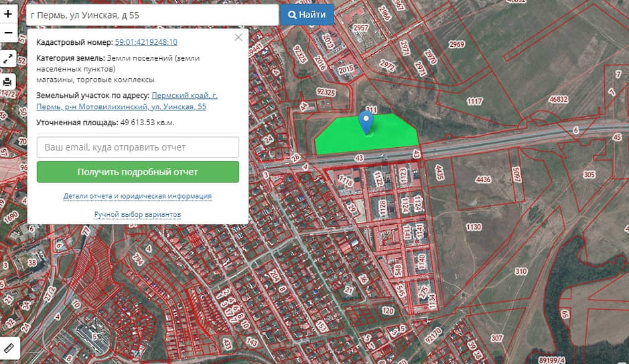Zoom out with the minus button
This screenshot has width=629, height=364.
[8, 32]
